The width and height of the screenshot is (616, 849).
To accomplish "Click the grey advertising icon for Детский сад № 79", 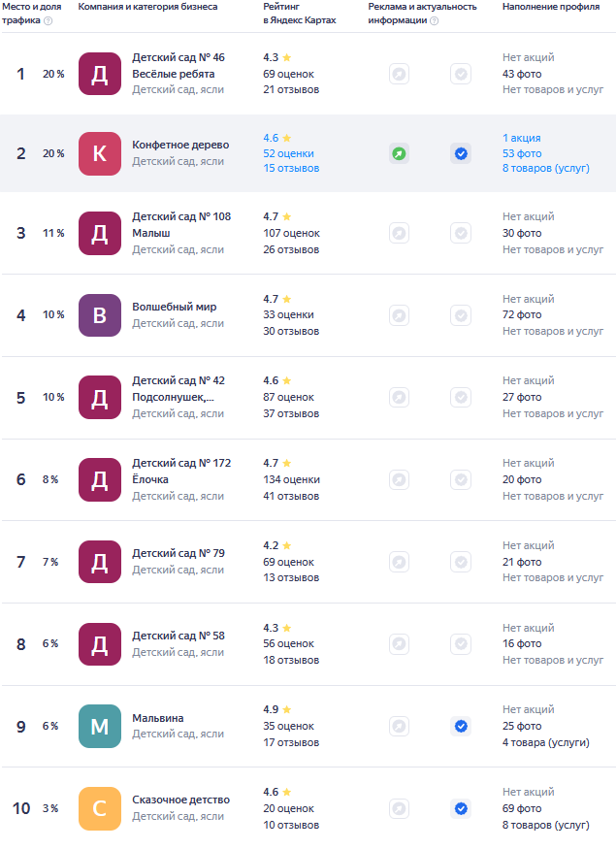I will point(399,562).
